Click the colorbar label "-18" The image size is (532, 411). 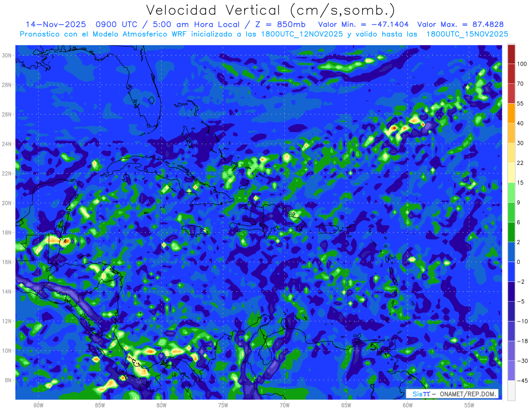click(x=522, y=341)
